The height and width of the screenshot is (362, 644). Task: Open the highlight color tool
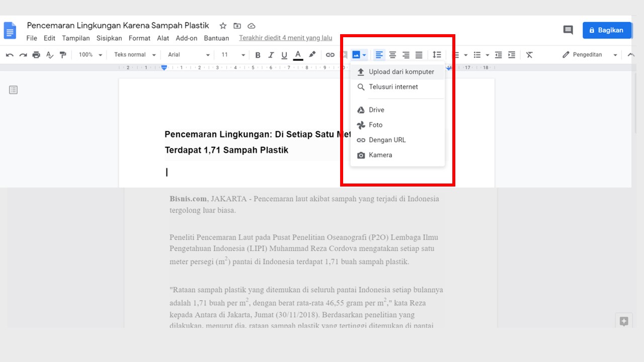point(312,55)
